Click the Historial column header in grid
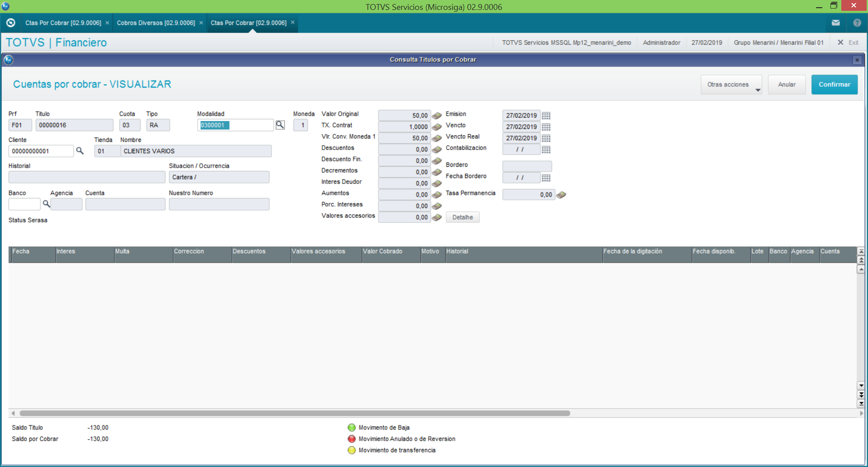 pyautogui.click(x=524, y=255)
